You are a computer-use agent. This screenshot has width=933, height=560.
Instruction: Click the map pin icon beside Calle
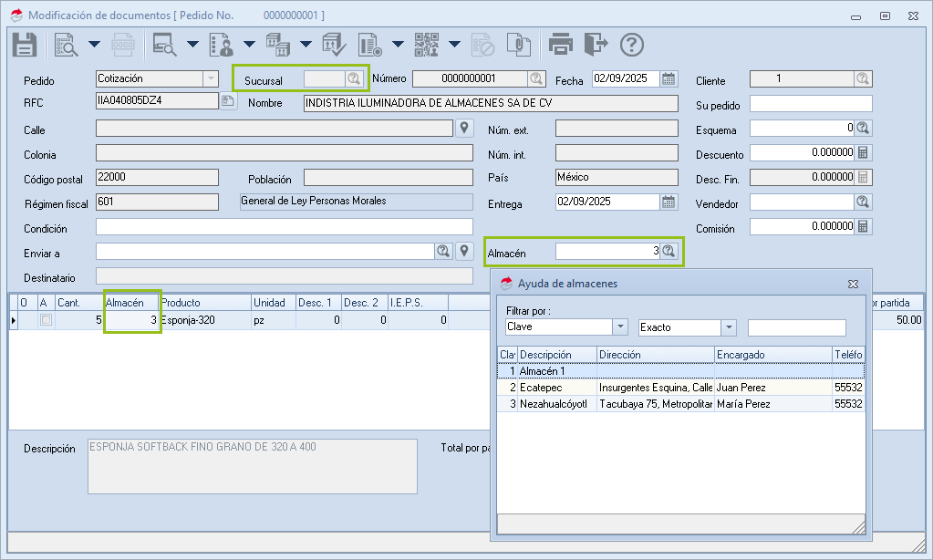[464, 129]
